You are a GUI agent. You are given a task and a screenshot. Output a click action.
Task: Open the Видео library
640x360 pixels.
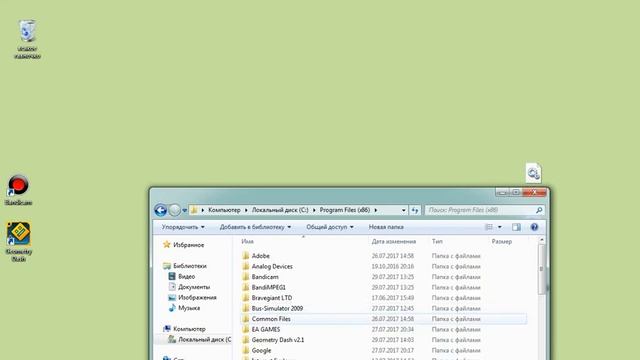[x=186, y=276]
